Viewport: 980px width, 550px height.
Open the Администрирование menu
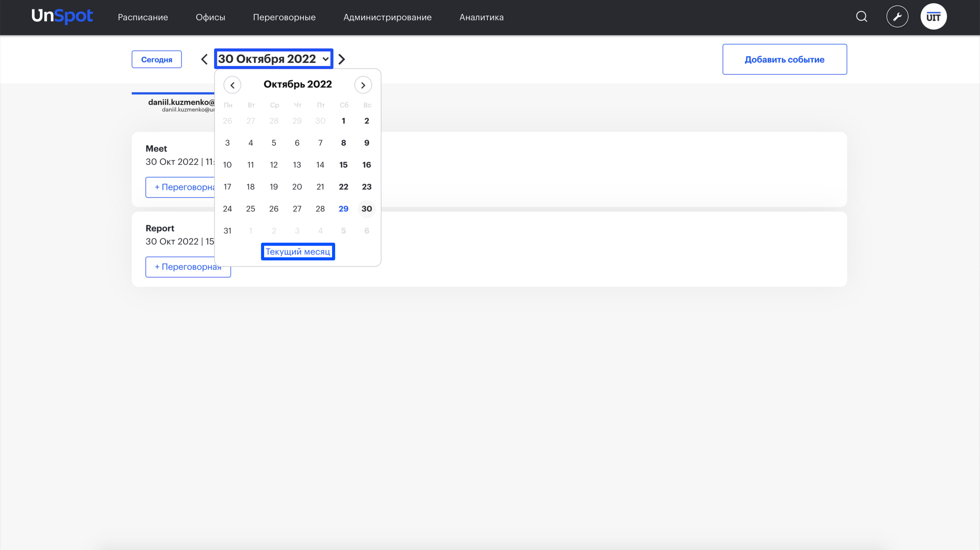(x=387, y=17)
